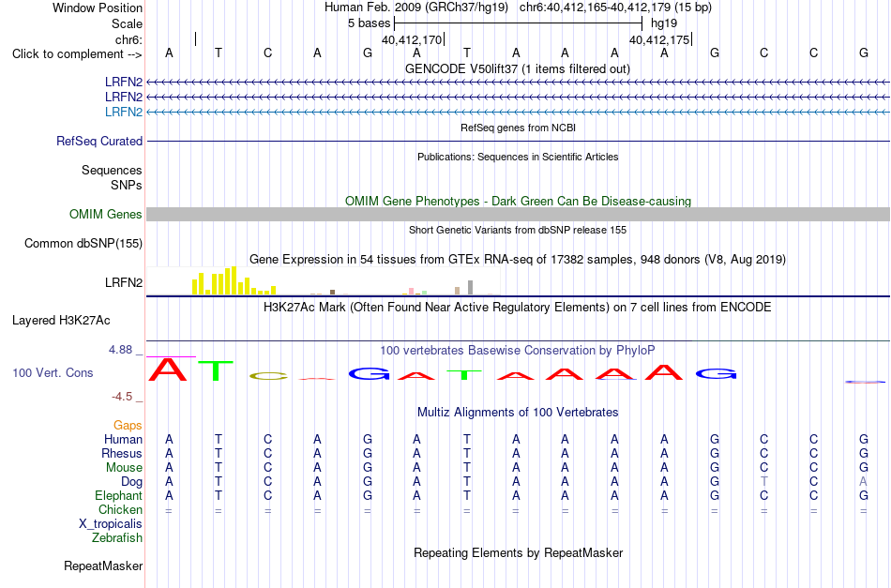The image size is (891, 588).
Task: Click the Window Position track label
Action: (x=98, y=8)
